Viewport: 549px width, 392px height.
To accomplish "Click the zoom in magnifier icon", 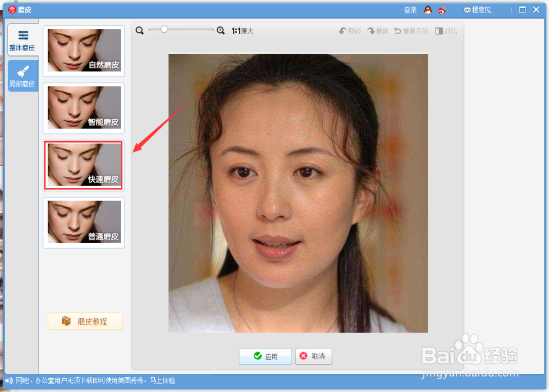I will (x=221, y=30).
